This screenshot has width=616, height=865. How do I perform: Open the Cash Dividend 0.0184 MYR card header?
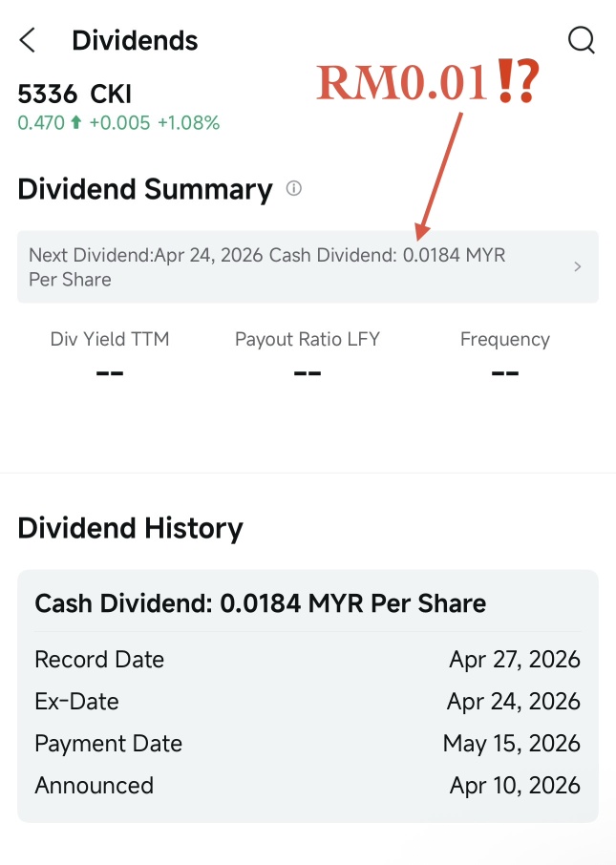point(261,603)
